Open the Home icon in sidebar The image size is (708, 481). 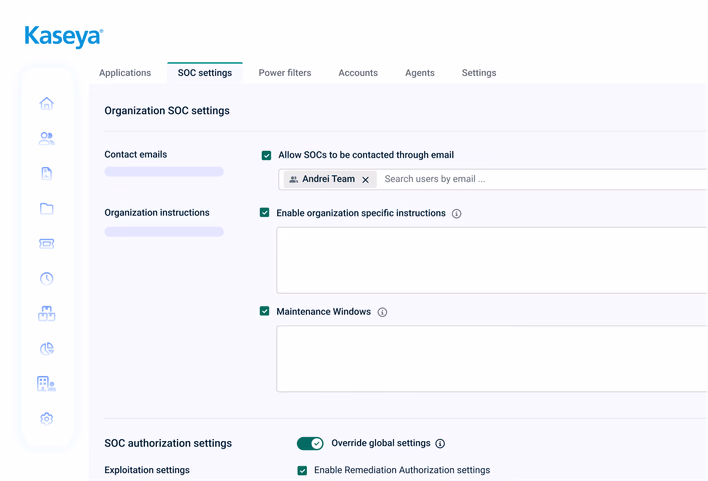(47, 103)
